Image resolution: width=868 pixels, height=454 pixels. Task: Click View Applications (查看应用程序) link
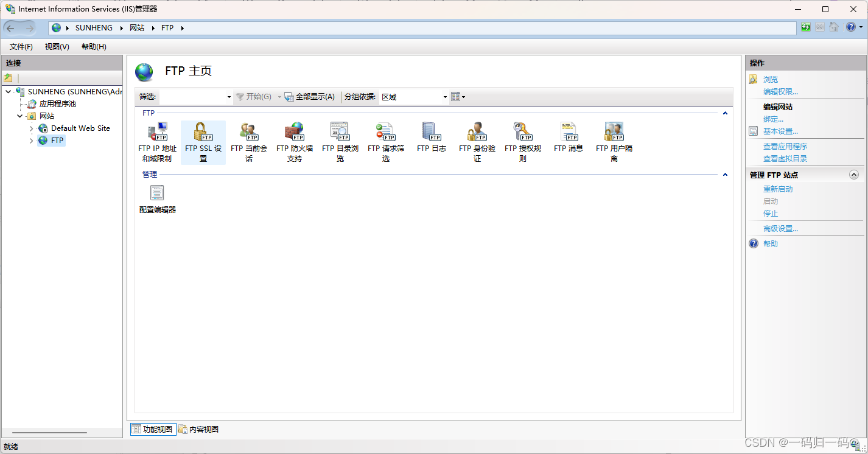(785, 147)
